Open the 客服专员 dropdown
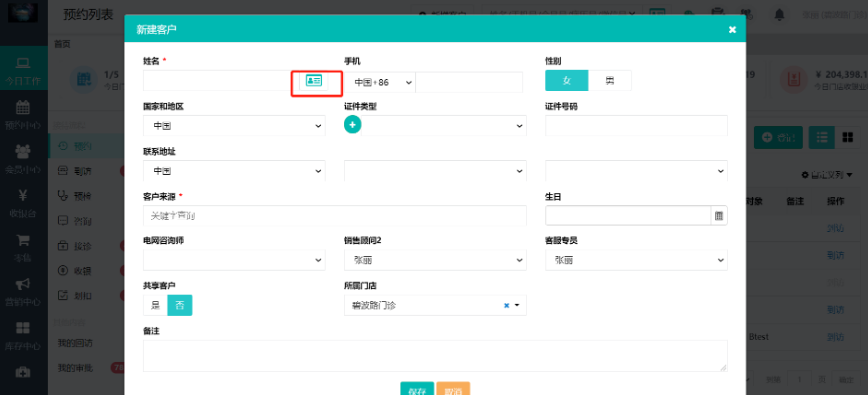Viewport: 868px width, 395px height. [636, 259]
